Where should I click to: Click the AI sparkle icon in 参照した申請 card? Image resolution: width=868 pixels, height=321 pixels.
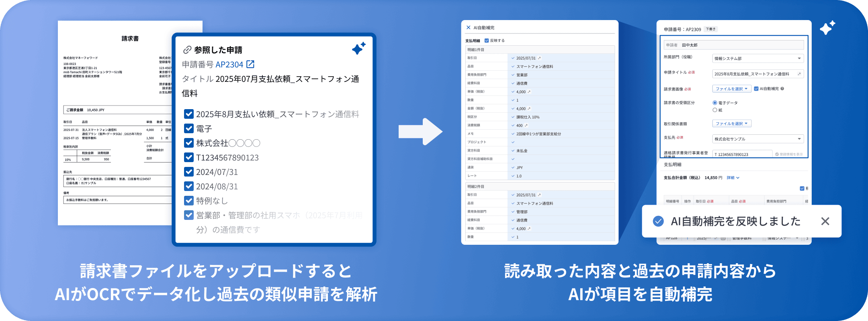tap(358, 48)
